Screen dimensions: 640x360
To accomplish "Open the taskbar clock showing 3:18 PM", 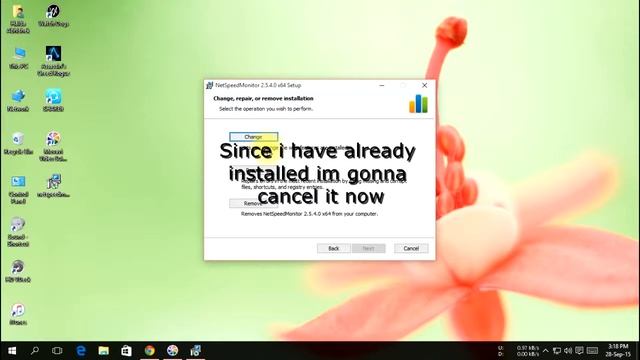I will (618, 351).
